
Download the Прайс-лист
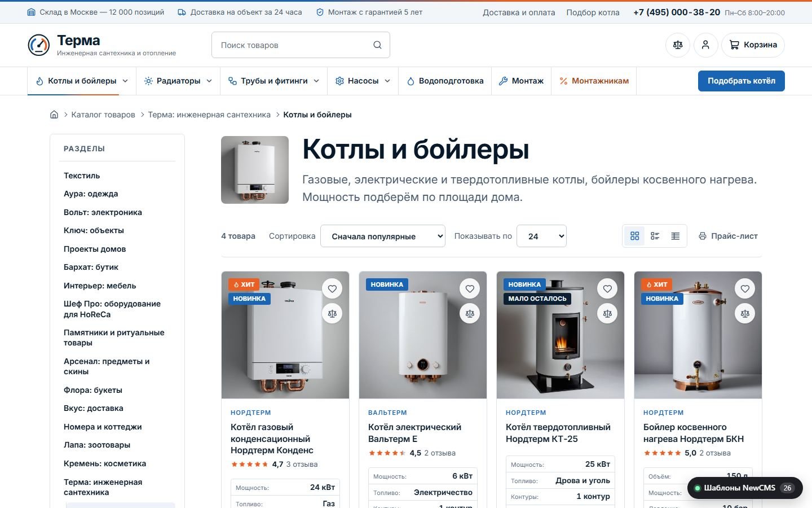point(728,236)
